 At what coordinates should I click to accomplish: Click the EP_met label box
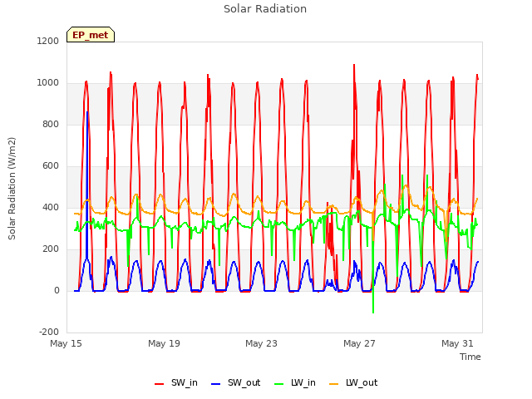click(x=91, y=35)
